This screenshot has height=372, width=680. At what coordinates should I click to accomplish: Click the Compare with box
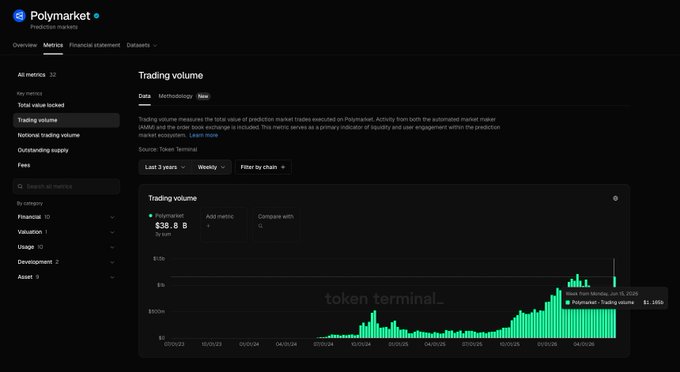(276, 224)
